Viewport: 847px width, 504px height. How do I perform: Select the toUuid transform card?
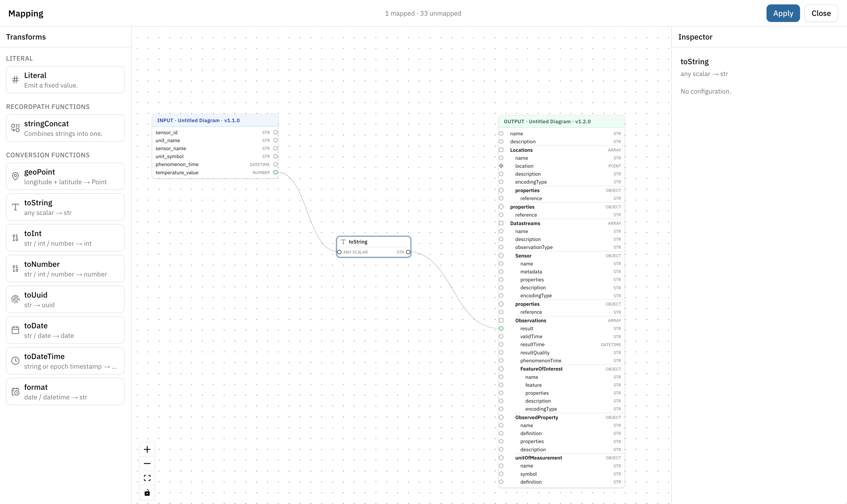pyautogui.click(x=65, y=299)
